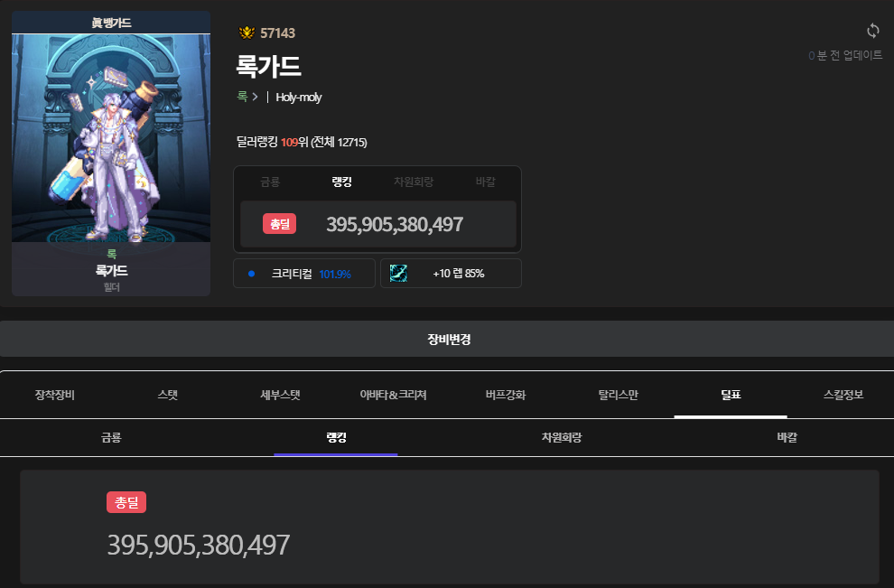Click the blue dot beside 크리티컬
This screenshot has width=894, height=588.
[x=252, y=274]
